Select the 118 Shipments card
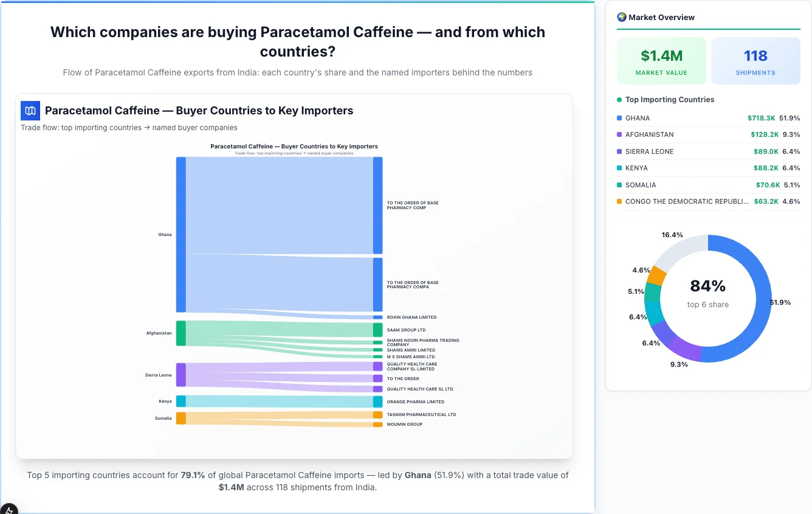 pyautogui.click(x=755, y=60)
